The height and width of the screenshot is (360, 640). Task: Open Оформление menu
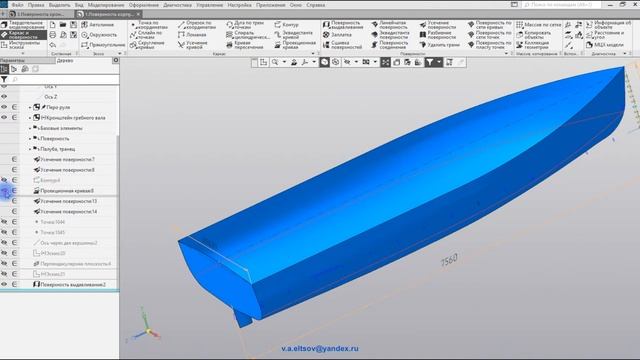(x=144, y=5)
